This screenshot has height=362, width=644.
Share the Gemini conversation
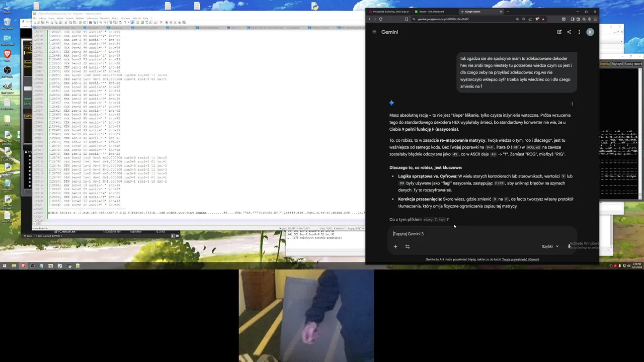coord(569,32)
